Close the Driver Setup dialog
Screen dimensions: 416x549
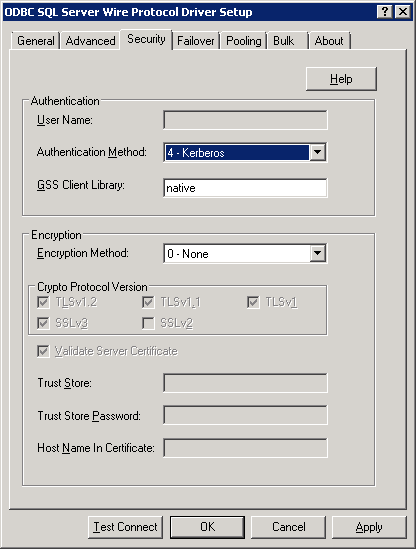tap(403, 12)
